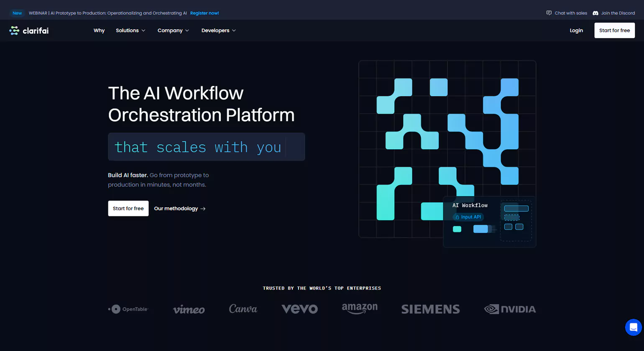Click the Input API lock badge
This screenshot has width=644, height=351.
468,217
